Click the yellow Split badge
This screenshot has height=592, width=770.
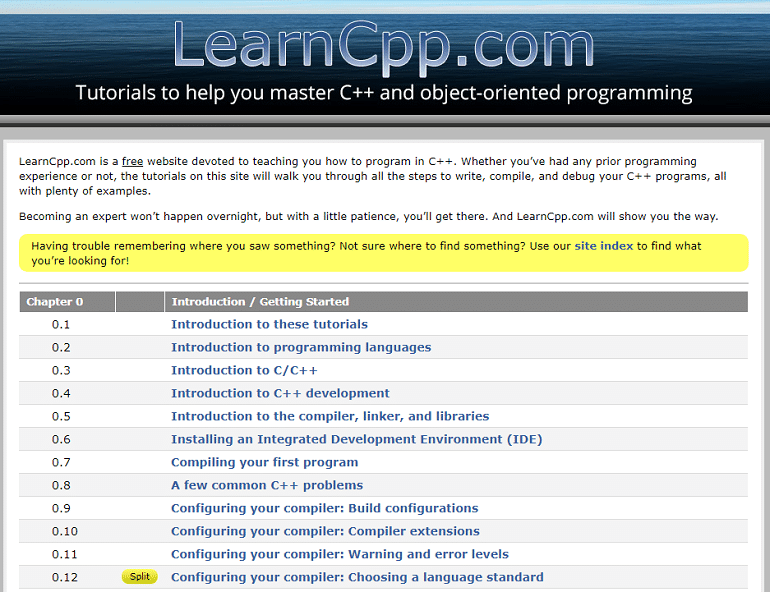pos(139,576)
